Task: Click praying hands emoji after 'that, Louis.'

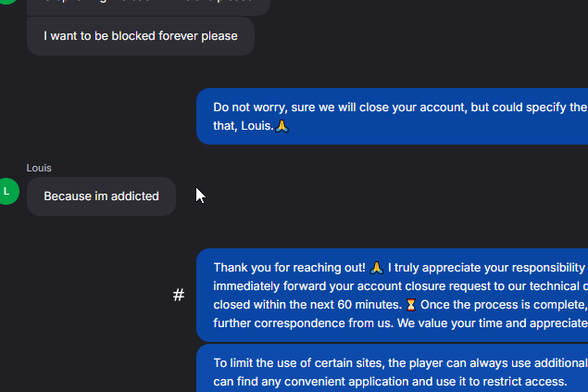Action: point(282,126)
